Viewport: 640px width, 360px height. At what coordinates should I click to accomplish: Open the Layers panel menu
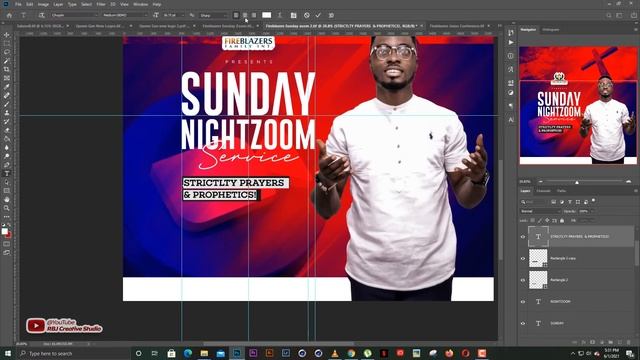tap(635, 191)
